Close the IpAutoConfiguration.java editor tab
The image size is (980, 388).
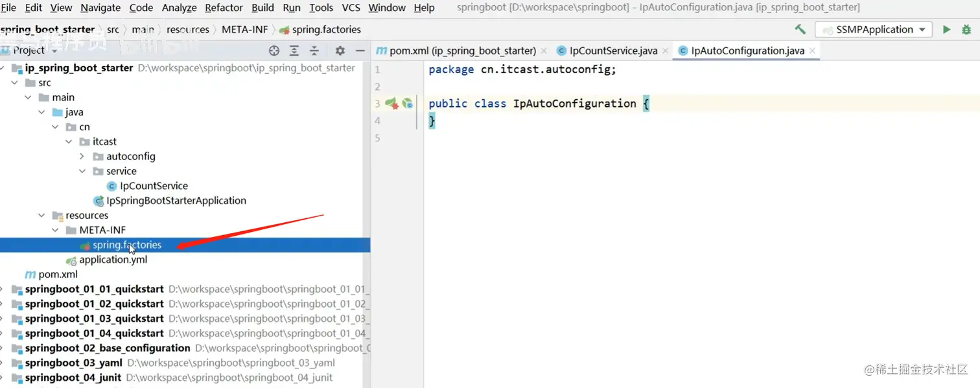pyautogui.click(x=812, y=51)
